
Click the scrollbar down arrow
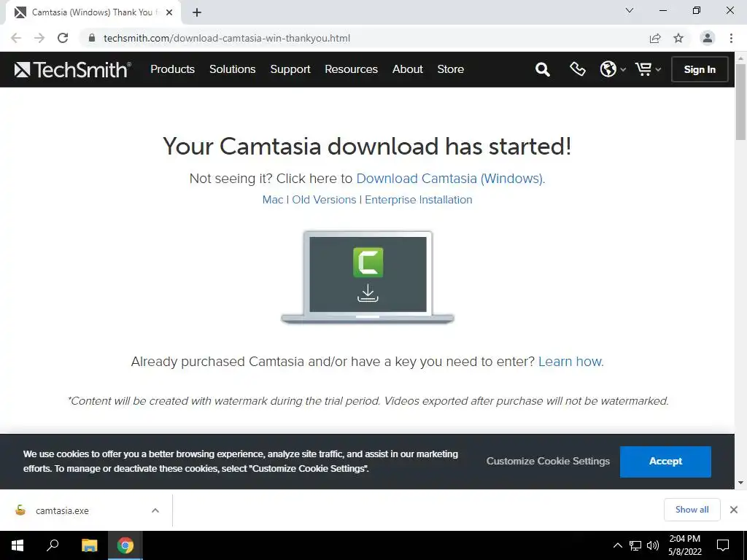(740, 483)
